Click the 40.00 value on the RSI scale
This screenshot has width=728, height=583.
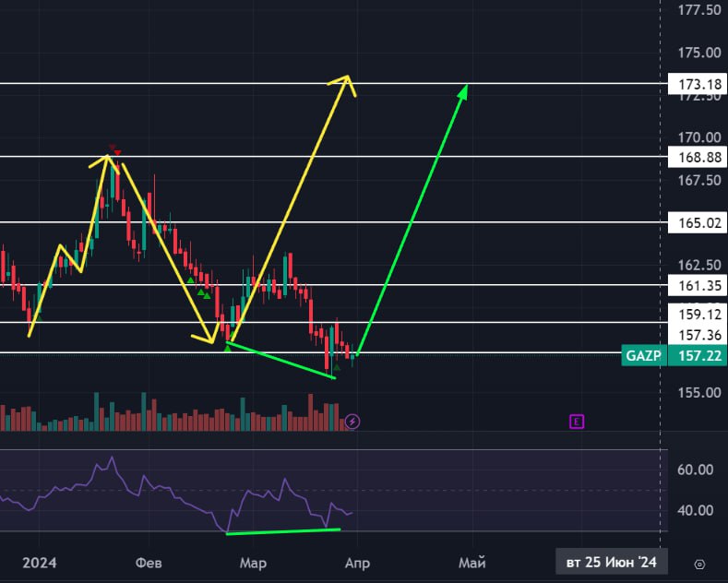pos(695,511)
